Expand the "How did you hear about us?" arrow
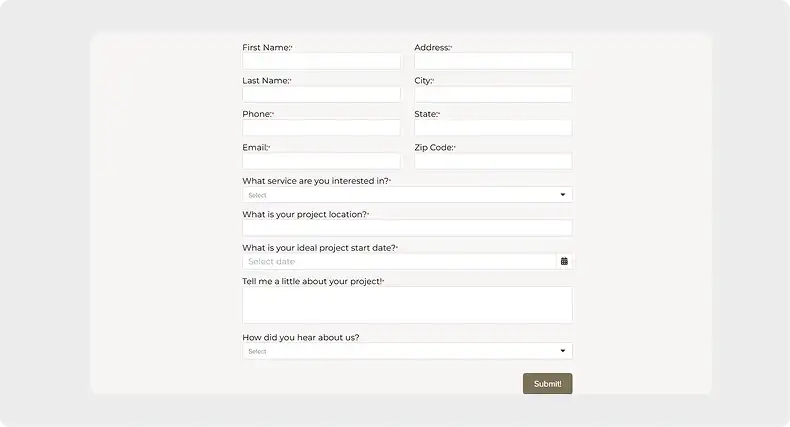The image size is (790, 427). pos(563,351)
